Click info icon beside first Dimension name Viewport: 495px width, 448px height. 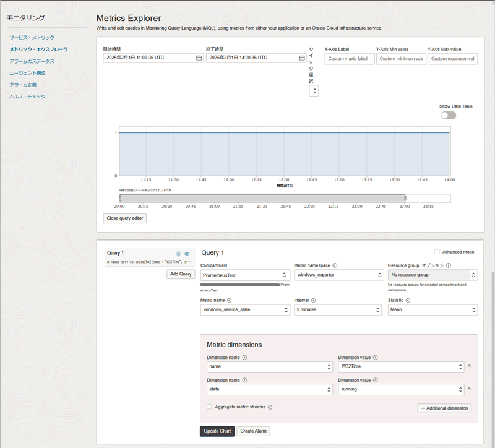[x=244, y=358]
